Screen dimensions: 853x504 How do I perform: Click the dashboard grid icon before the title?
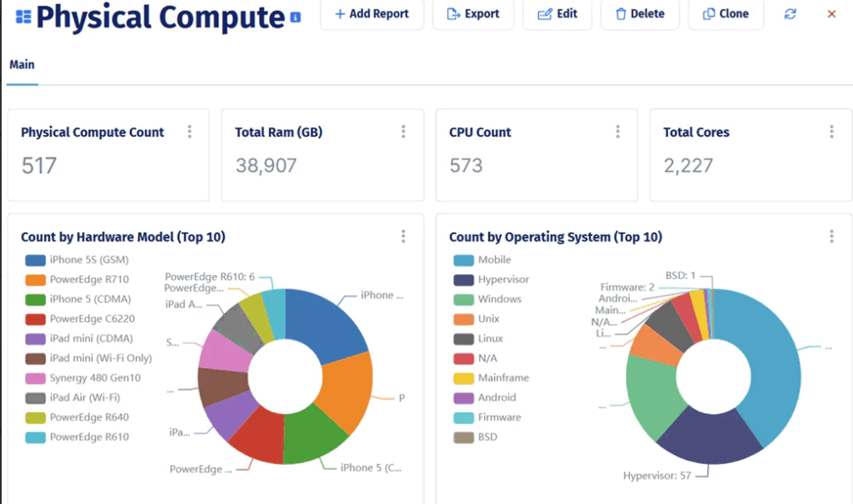23,14
